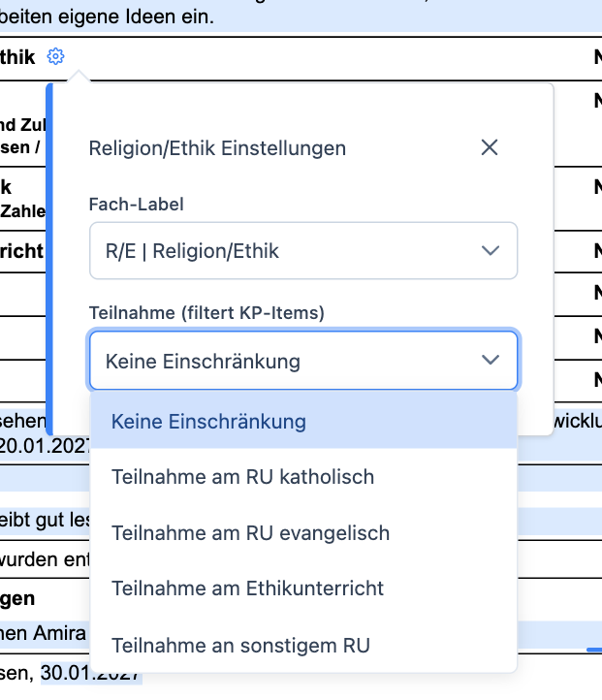Choose Teilnahme am RU katholisch
The image size is (602, 700).
click(x=303, y=477)
